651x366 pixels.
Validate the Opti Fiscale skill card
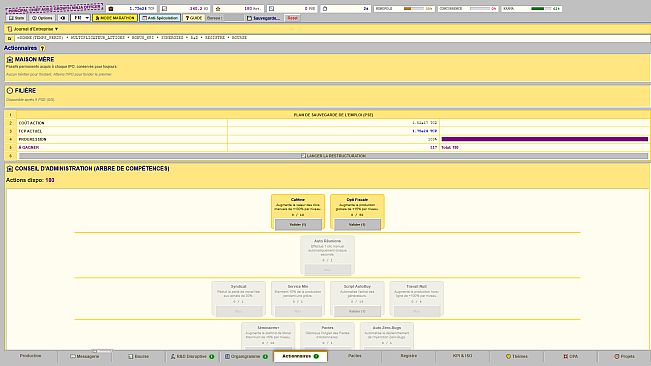pyautogui.click(x=357, y=224)
